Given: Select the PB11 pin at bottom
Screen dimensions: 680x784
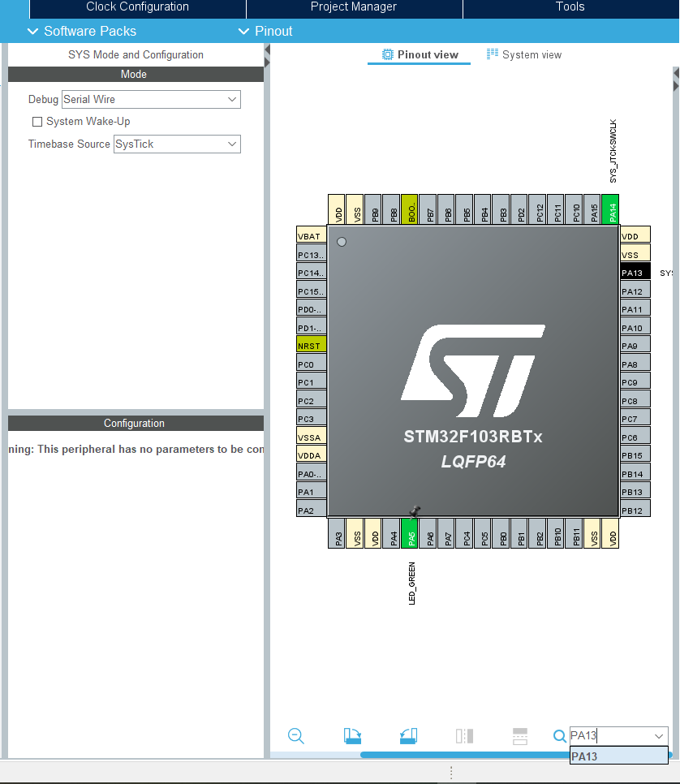Looking at the screenshot, I should 574,533.
